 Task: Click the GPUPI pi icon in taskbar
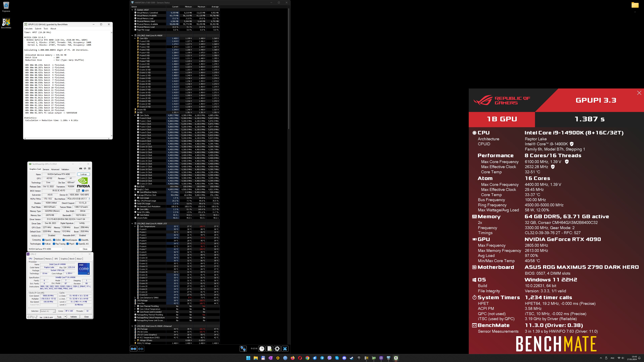tap(396, 358)
